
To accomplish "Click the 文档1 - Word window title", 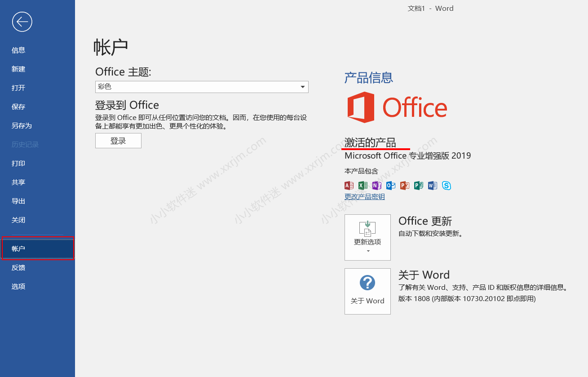I will pos(430,9).
